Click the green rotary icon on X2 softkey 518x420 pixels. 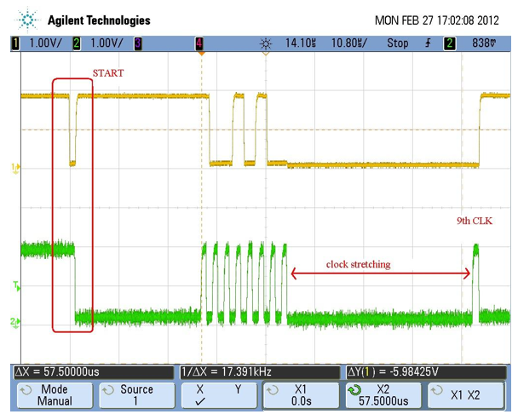pos(354,390)
